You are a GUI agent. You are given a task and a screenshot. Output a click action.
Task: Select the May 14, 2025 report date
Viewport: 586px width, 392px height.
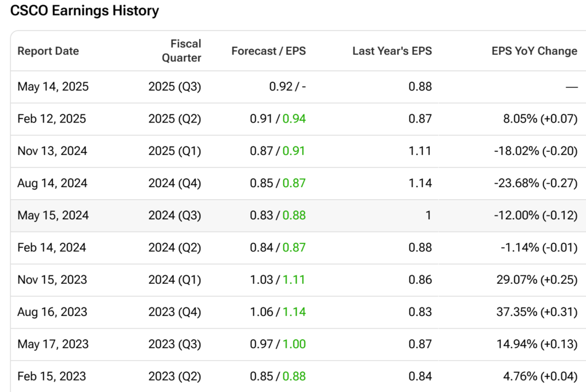pos(53,86)
